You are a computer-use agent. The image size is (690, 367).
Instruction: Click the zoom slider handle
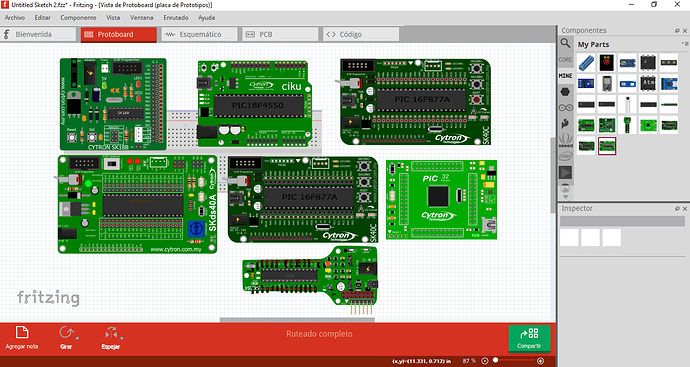pos(496,360)
